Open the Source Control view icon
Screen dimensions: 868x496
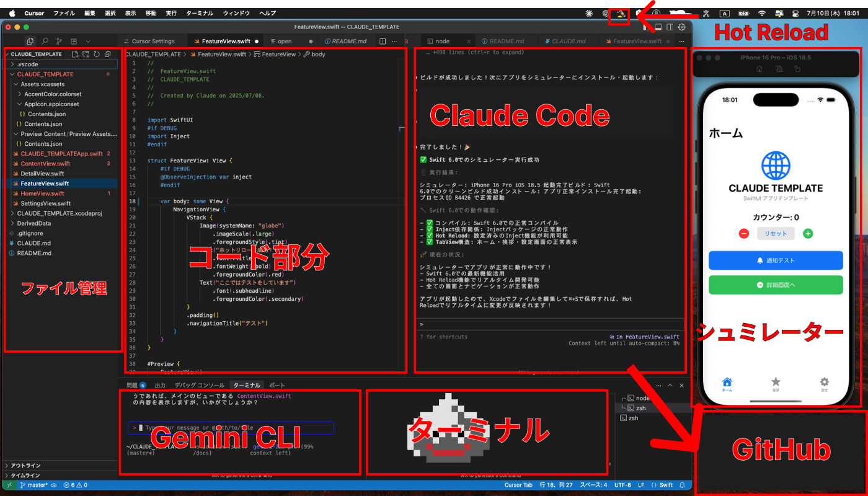[x=60, y=41]
